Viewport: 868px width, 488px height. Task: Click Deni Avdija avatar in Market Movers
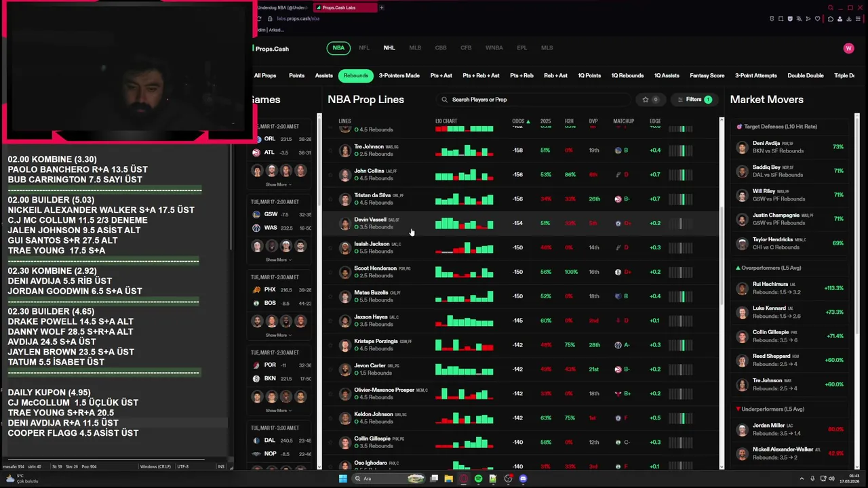pos(743,147)
